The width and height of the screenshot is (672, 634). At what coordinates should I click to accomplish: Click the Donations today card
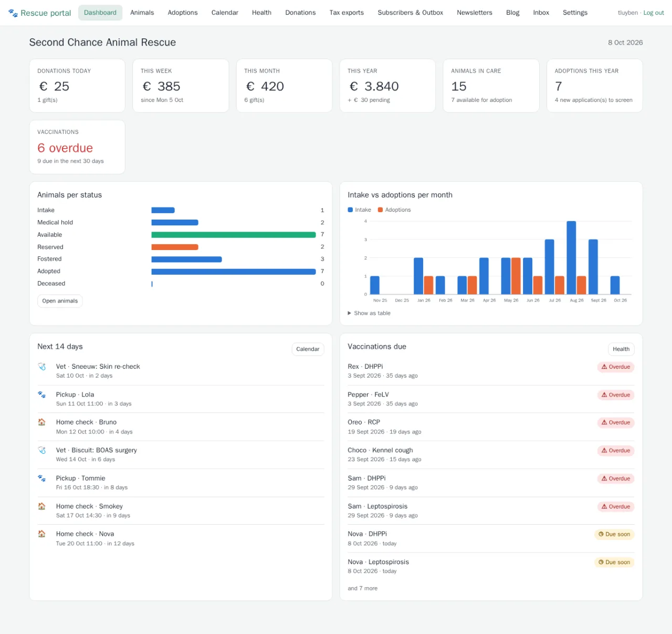(77, 86)
